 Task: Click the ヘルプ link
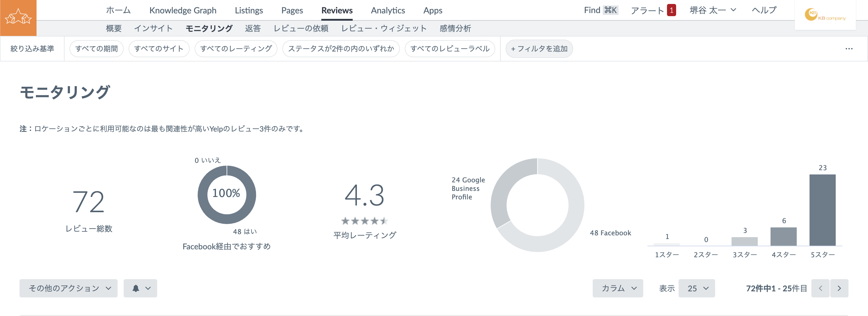pos(764,10)
